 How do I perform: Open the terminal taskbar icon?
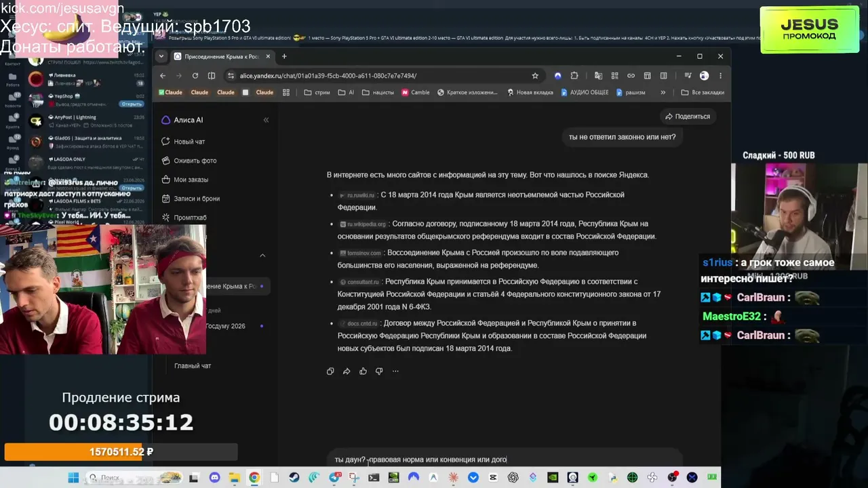[x=374, y=478]
